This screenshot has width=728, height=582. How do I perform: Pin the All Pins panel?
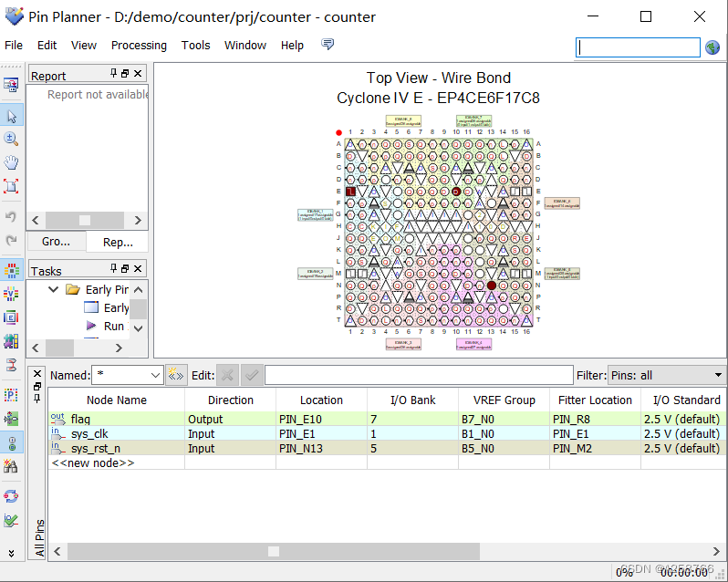(37, 399)
